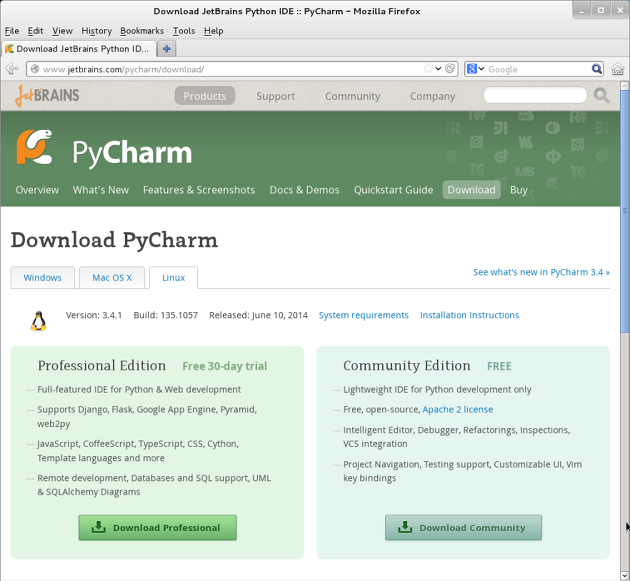Click the Firefox back arrow button

12,69
